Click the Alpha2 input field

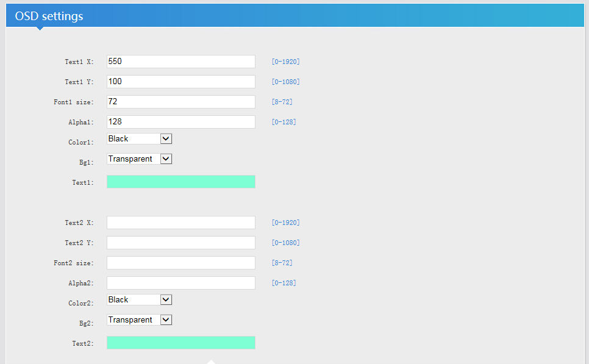click(180, 283)
